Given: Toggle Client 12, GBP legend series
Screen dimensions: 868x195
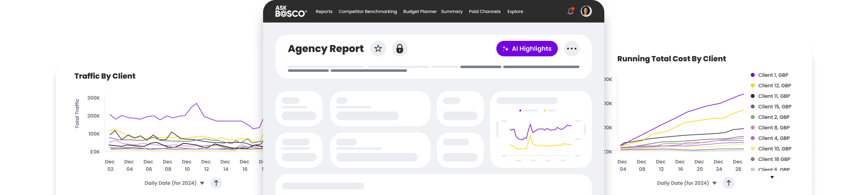Looking at the screenshot, I should point(774,86).
